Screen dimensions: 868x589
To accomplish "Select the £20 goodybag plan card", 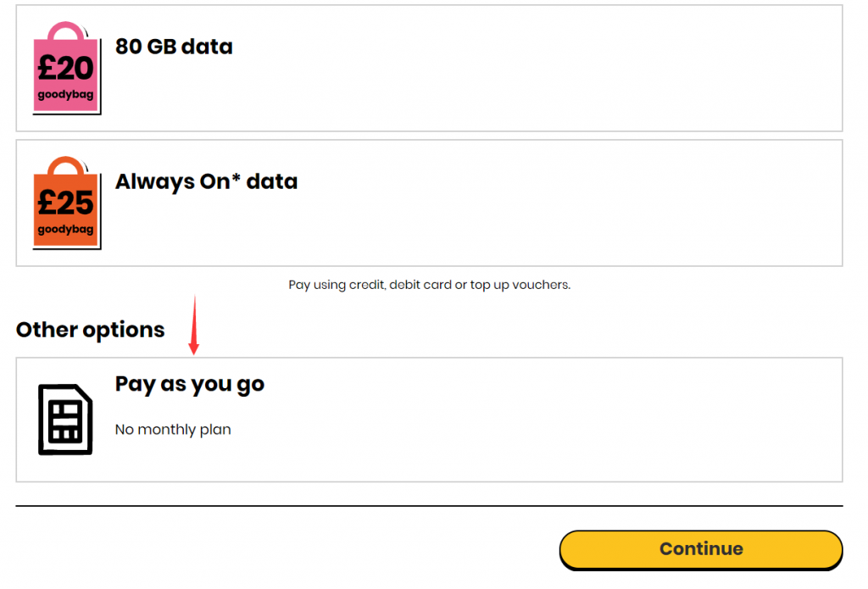I will point(429,68).
